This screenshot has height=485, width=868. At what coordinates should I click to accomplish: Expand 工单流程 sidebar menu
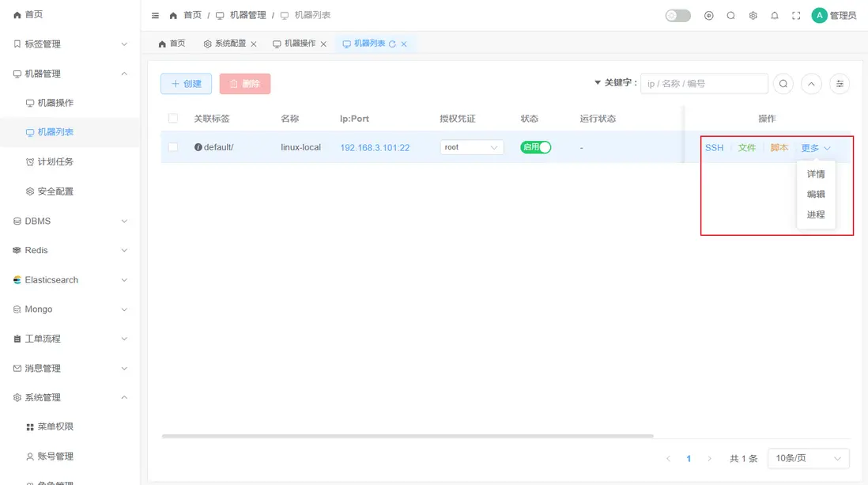70,339
